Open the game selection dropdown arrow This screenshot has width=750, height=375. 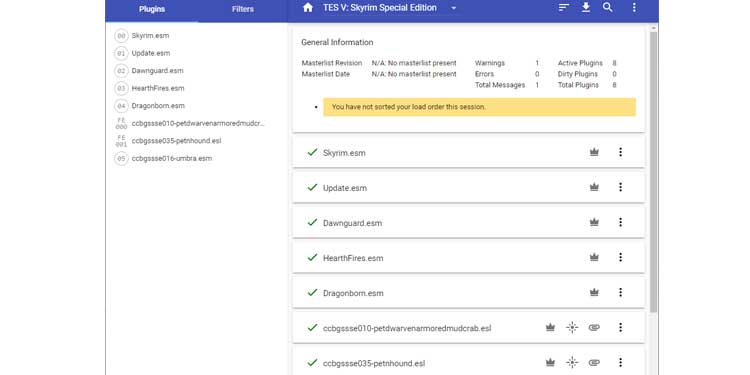(453, 8)
